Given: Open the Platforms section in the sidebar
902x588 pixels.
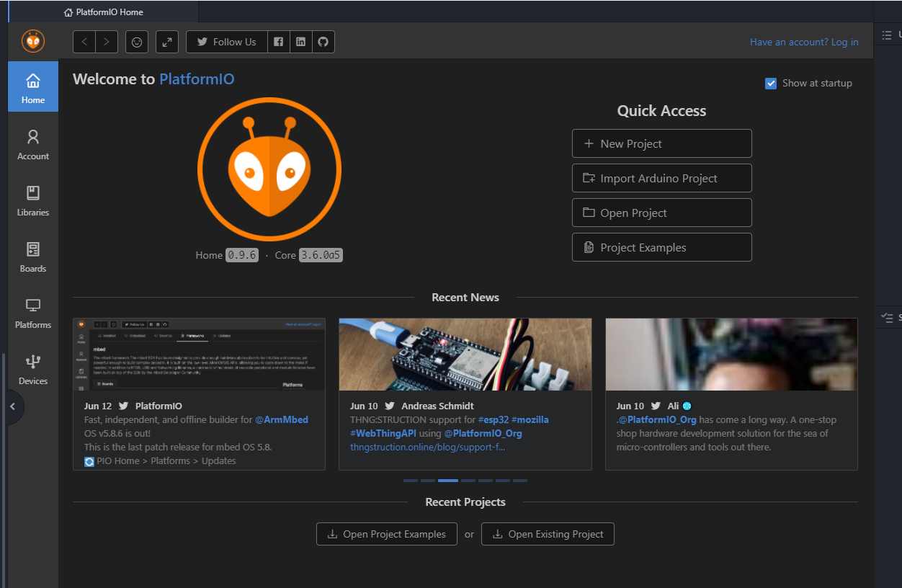Looking at the screenshot, I should tap(33, 313).
